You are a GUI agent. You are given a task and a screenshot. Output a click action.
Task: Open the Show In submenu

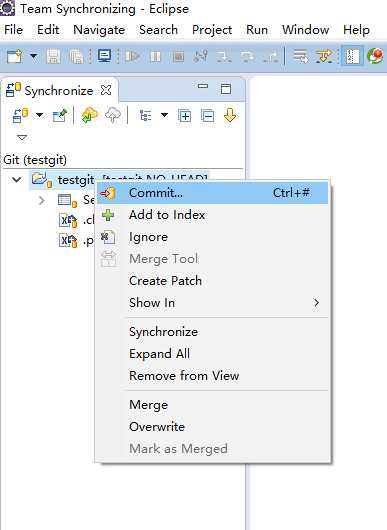[x=213, y=303]
